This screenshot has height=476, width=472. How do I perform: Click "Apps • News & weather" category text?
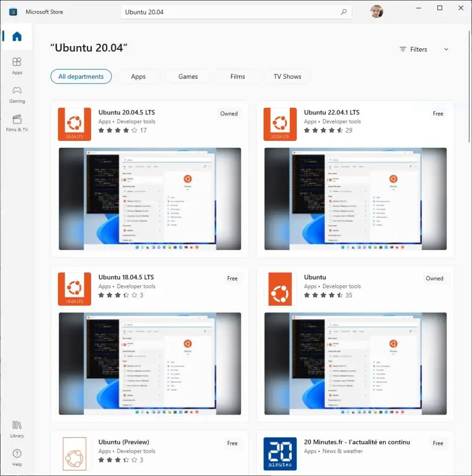(334, 451)
